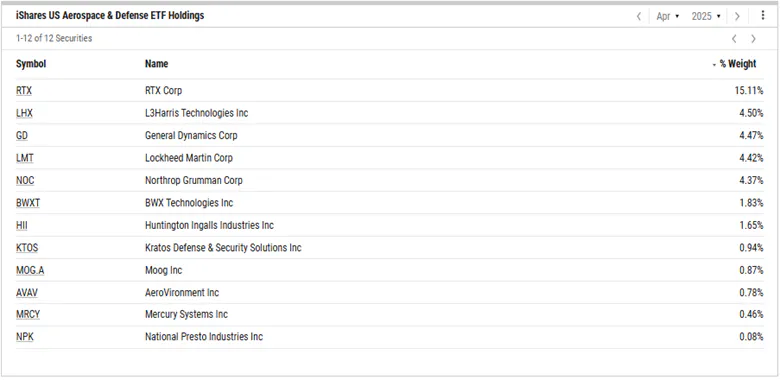The image size is (780, 380).
Task: Sort by Symbol column header
Action: click(31, 64)
